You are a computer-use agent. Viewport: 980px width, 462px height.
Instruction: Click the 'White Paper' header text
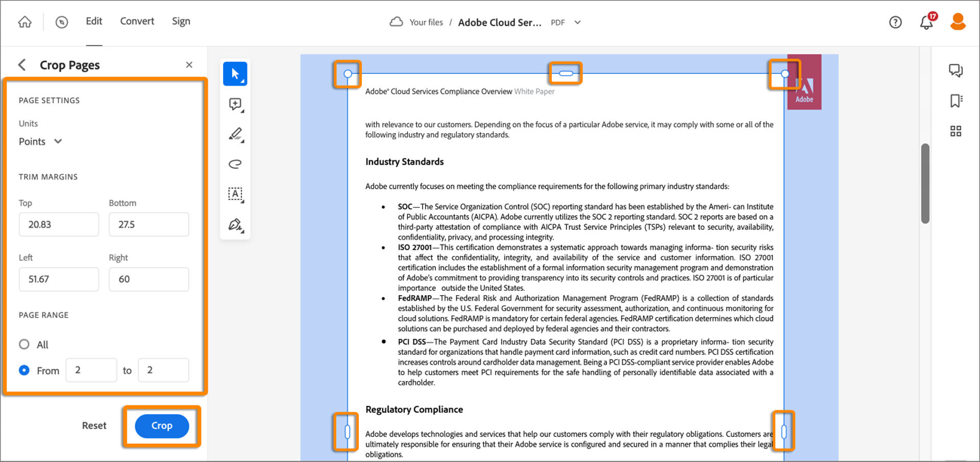534,92
